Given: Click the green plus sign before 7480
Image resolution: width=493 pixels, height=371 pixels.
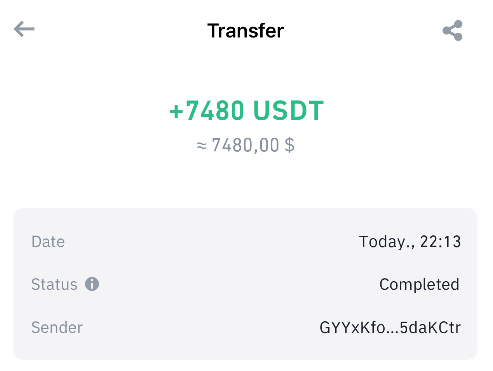Looking at the screenshot, I should pos(177,111).
